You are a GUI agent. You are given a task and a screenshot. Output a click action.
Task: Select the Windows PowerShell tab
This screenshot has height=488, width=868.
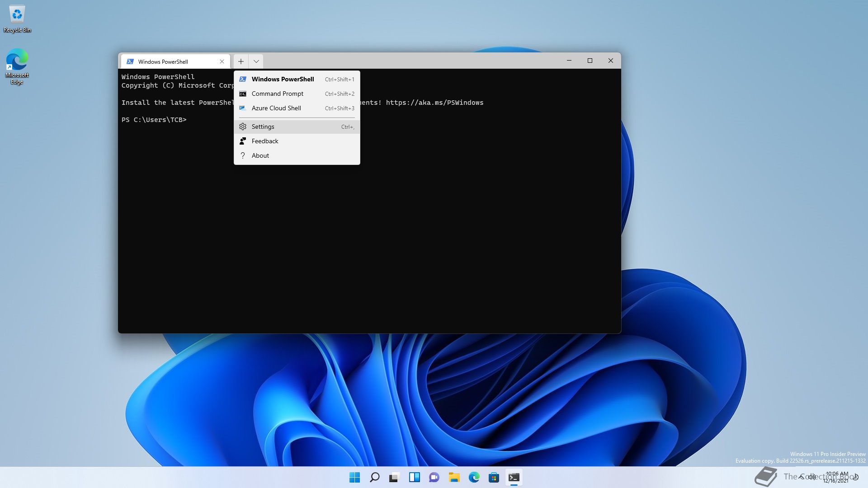point(175,61)
